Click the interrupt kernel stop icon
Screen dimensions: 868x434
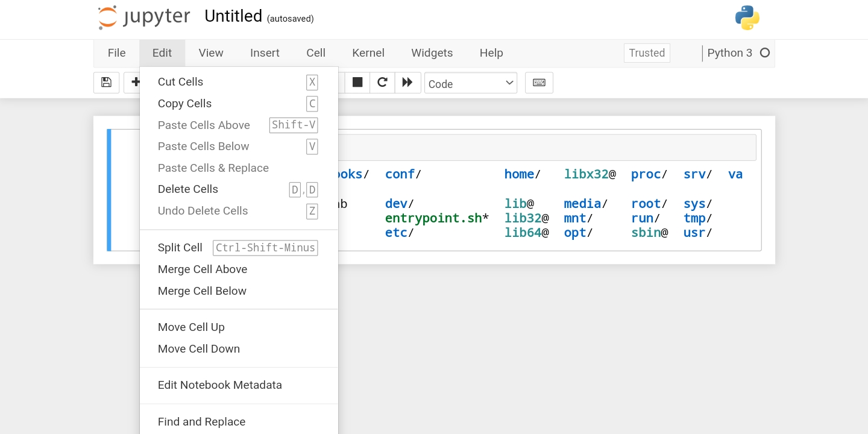point(357,83)
